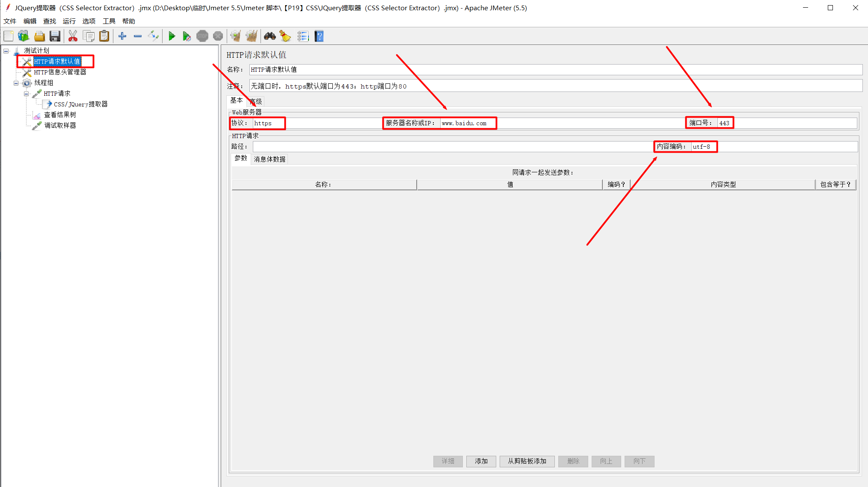Open the Templates icon
This screenshot has height=487, width=868.
click(x=24, y=36)
